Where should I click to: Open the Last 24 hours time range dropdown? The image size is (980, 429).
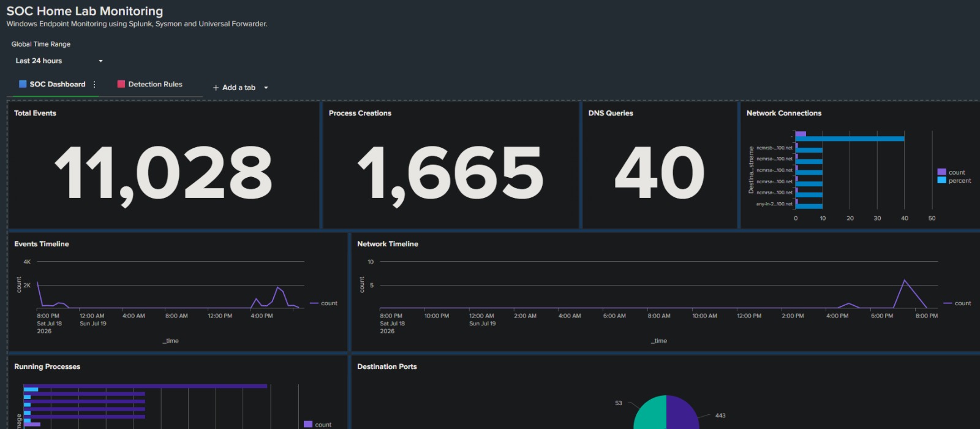click(59, 61)
